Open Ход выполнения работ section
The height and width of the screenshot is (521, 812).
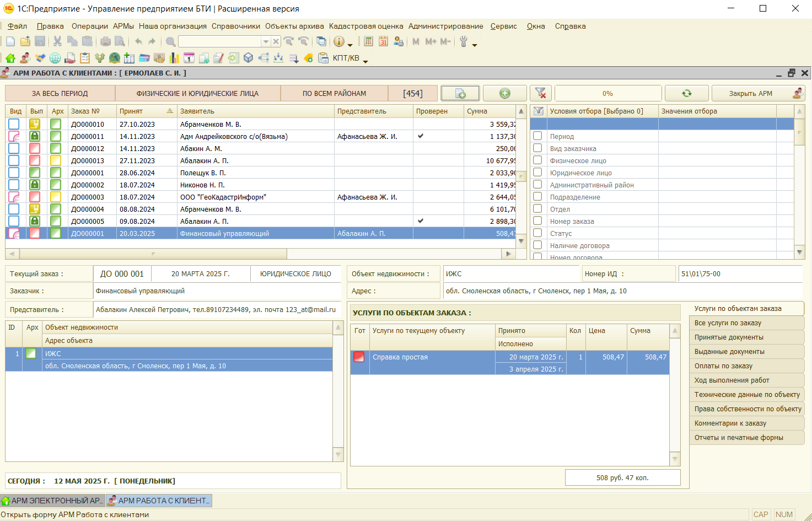tap(747, 380)
